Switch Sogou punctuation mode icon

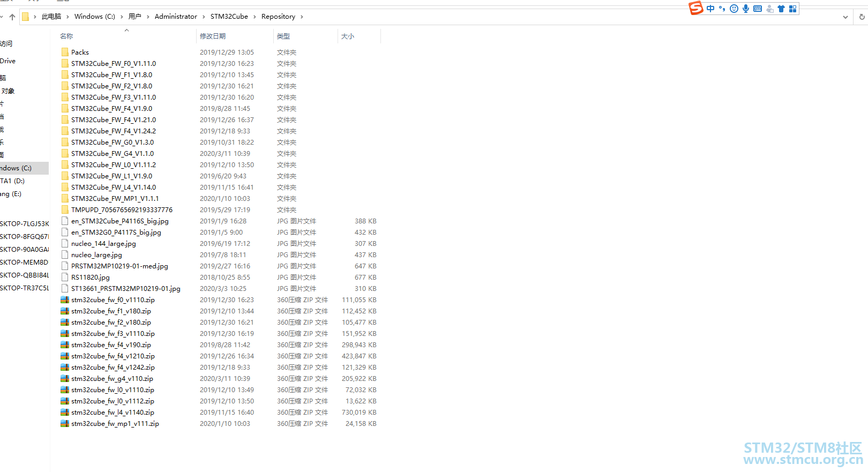pos(722,9)
